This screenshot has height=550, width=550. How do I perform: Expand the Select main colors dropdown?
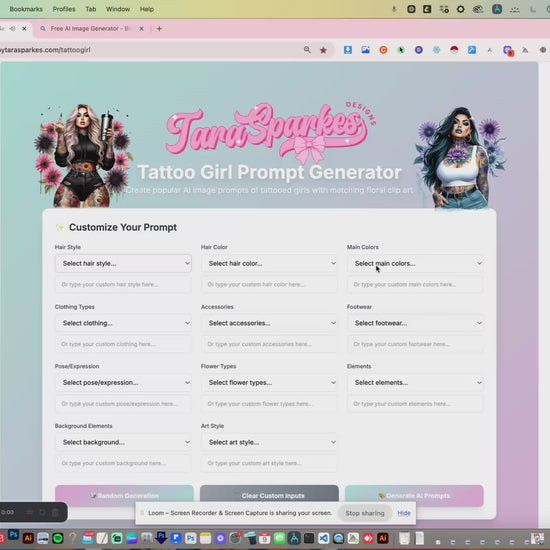coord(415,263)
